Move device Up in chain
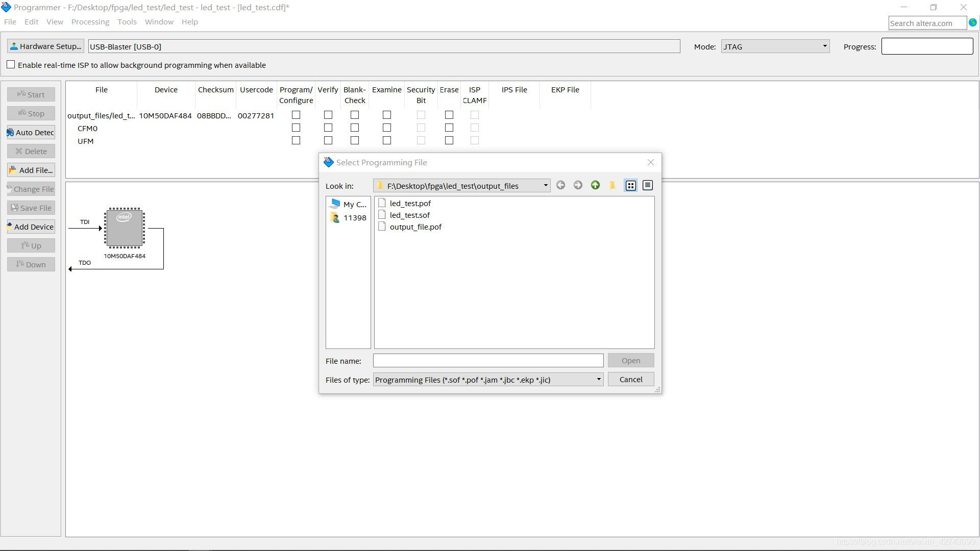Image resolution: width=980 pixels, height=551 pixels. click(31, 245)
